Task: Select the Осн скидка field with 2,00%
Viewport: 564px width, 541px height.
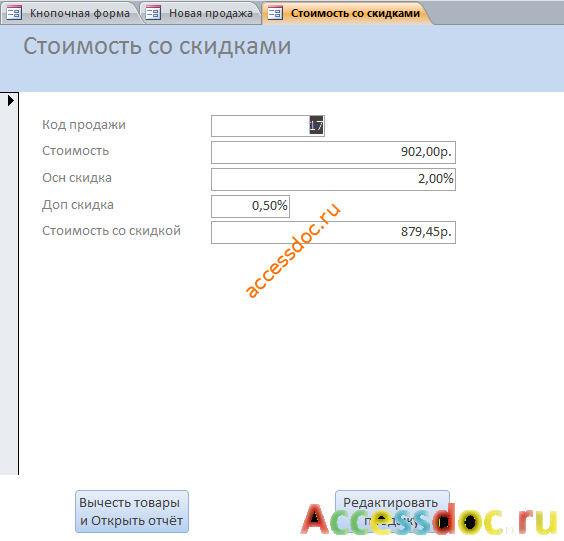Action: [333, 179]
